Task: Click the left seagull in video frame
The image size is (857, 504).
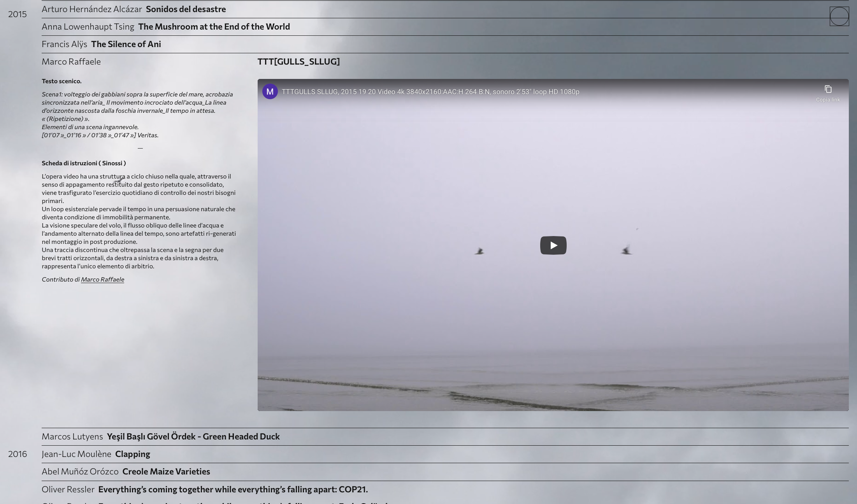Action: (x=479, y=251)
